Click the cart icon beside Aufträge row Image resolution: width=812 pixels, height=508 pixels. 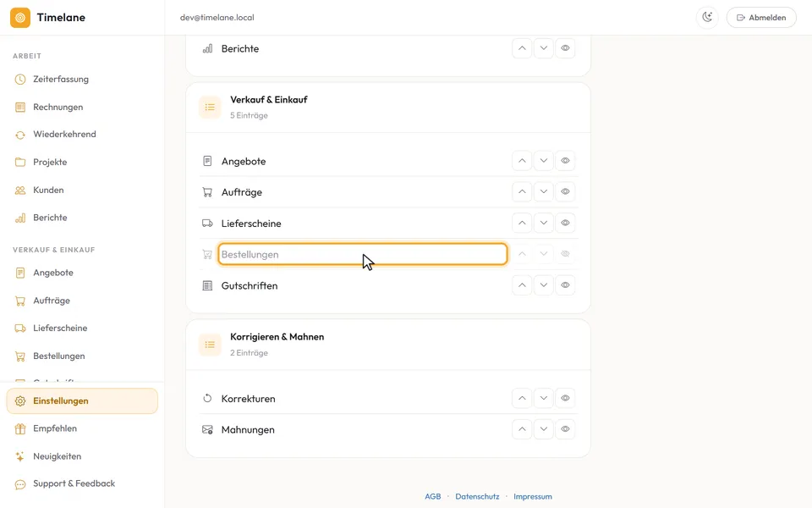pos(207,192)
